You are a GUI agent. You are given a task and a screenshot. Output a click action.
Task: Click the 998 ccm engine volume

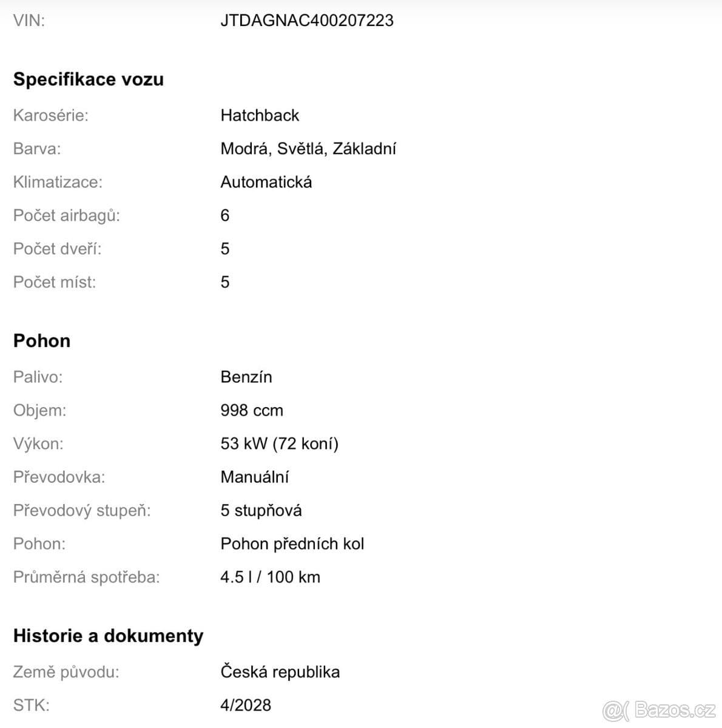(252, 410)
